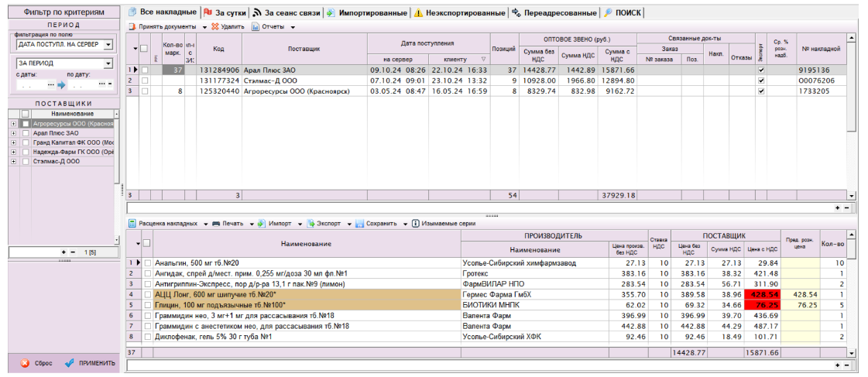Click the Принять документы icon
This screenshot has width=868, height=377.
click(132, 27)
